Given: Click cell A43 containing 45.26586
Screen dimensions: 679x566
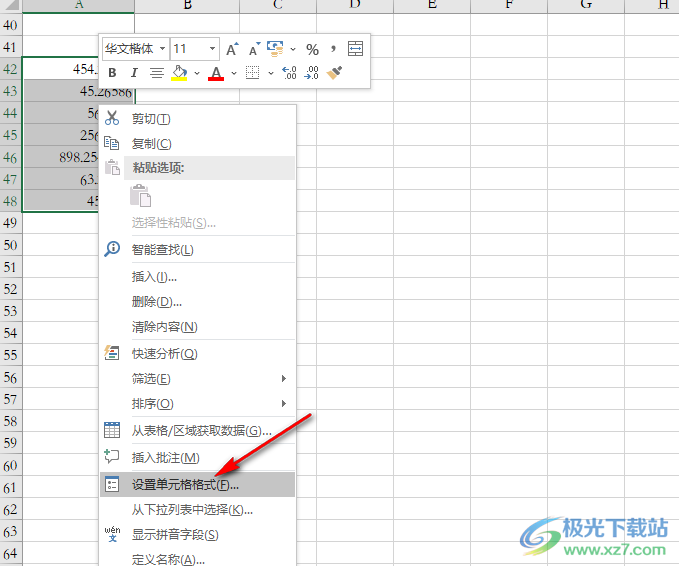Looking at the screenshot, I should tap(78, 91).
